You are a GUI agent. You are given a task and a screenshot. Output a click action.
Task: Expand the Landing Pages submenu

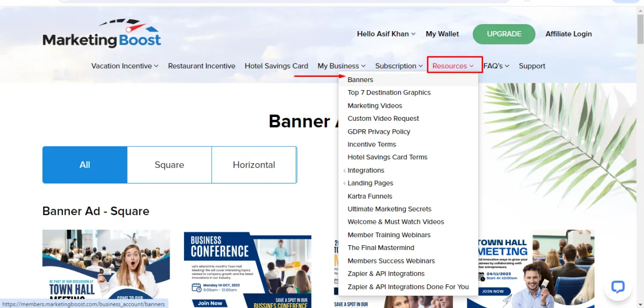(x=370, y=183)
